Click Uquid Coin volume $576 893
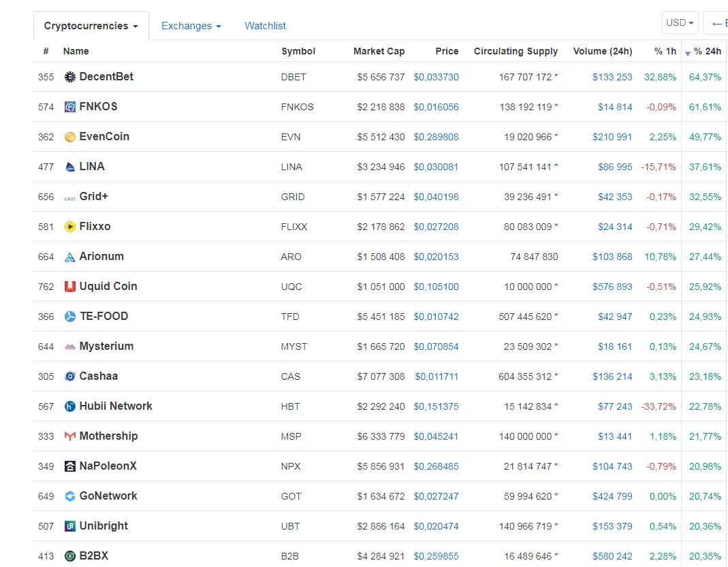This screenshot has width=728, height=567. (612, 287)
